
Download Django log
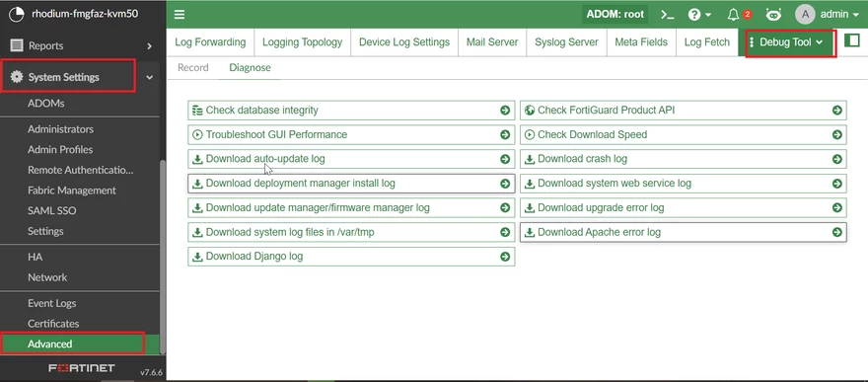pos(351,257)
